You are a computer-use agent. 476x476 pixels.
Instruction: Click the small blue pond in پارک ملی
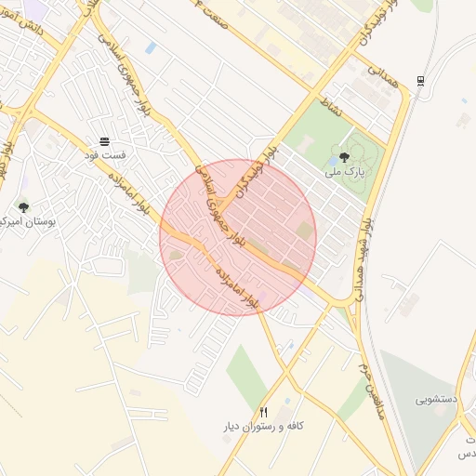tap(333, 161)
